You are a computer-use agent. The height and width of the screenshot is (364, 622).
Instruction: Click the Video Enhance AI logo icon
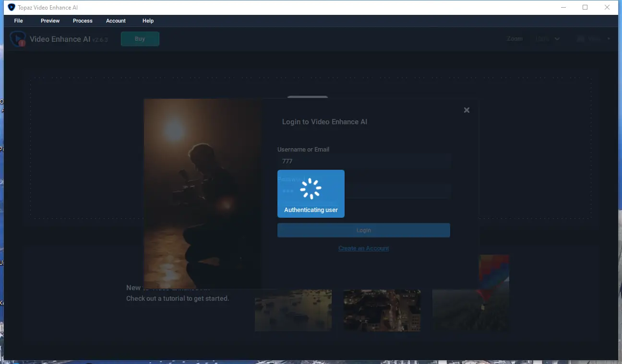pos(18,39)
